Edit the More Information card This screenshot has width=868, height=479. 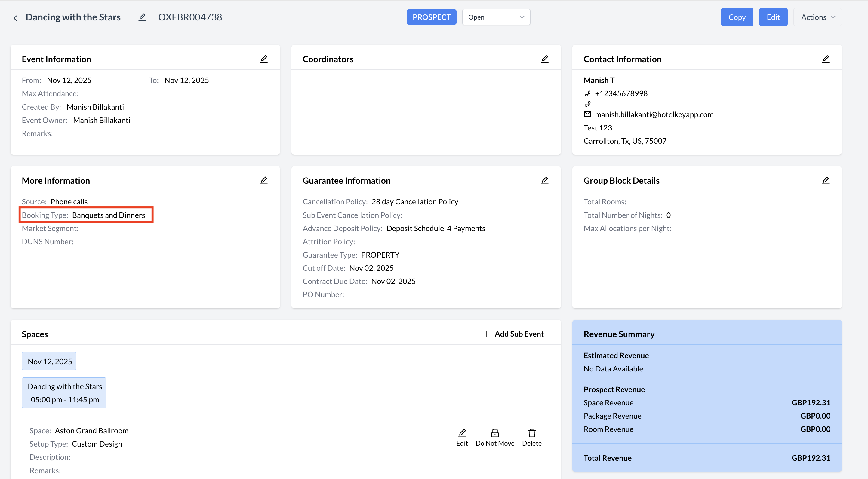pyautogui.click(x=264, y=180)
